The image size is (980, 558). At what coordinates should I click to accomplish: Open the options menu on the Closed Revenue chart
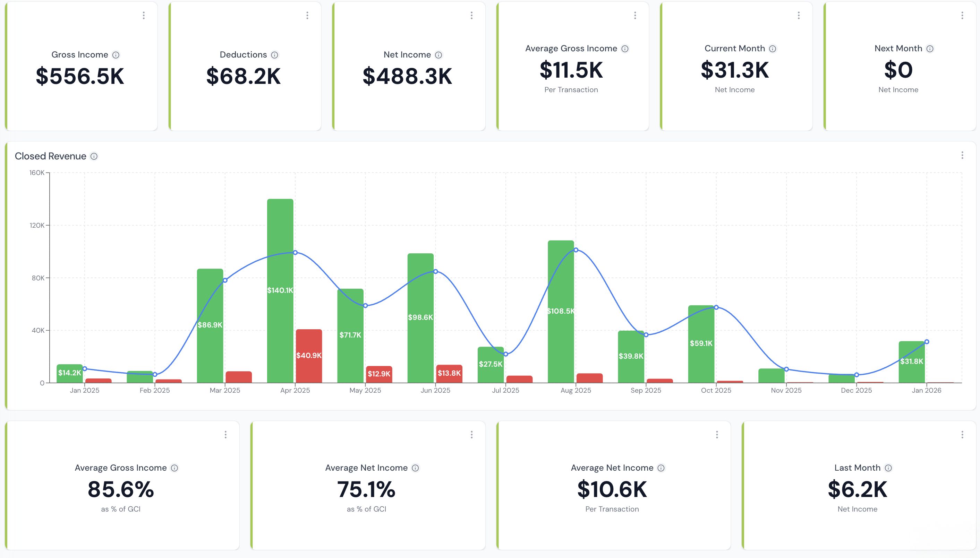[x=962, y=155]
